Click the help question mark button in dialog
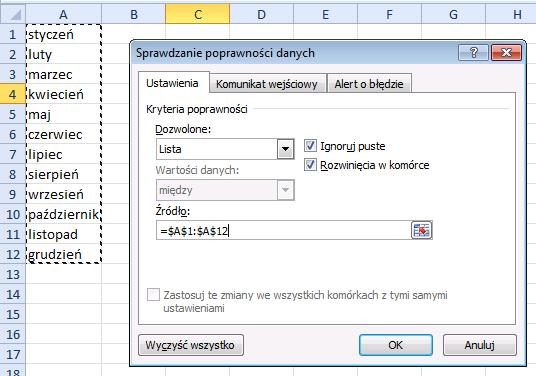Image resolution: width=536 pixels, height=376 pixels. [473, 53]
